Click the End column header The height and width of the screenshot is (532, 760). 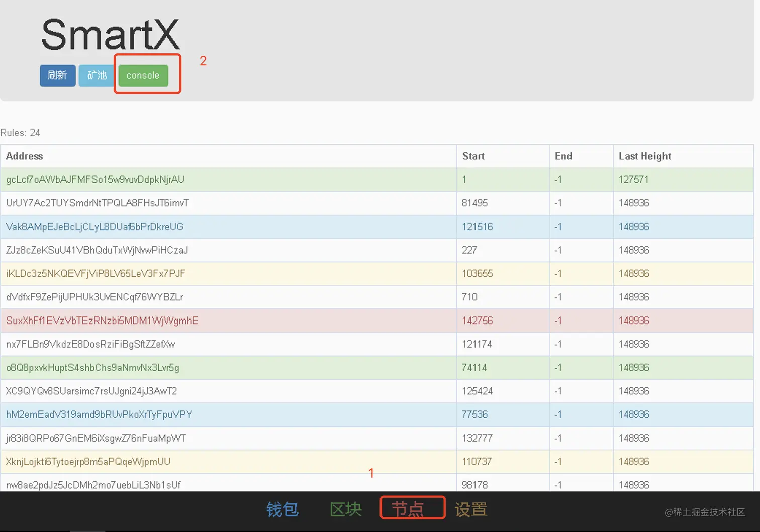563,156
